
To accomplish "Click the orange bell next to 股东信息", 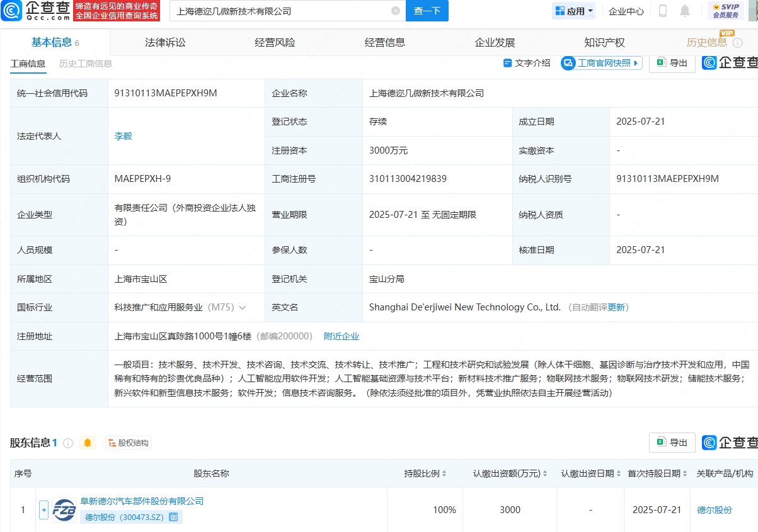I will (x=88, y=443).
